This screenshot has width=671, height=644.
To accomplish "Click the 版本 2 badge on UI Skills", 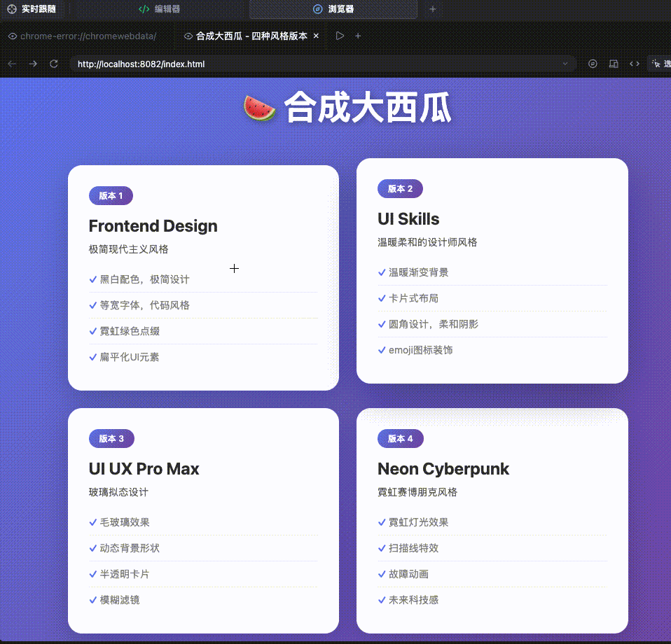I will [400, 188].
